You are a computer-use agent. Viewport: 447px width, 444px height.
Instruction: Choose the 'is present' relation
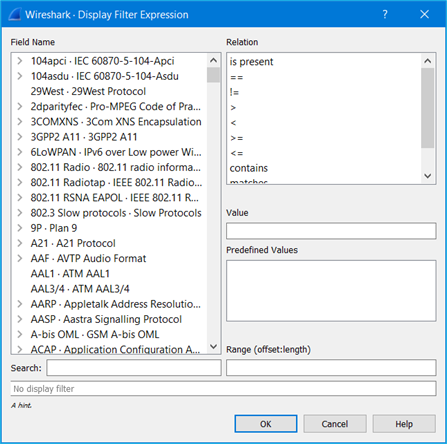(251, 62)
